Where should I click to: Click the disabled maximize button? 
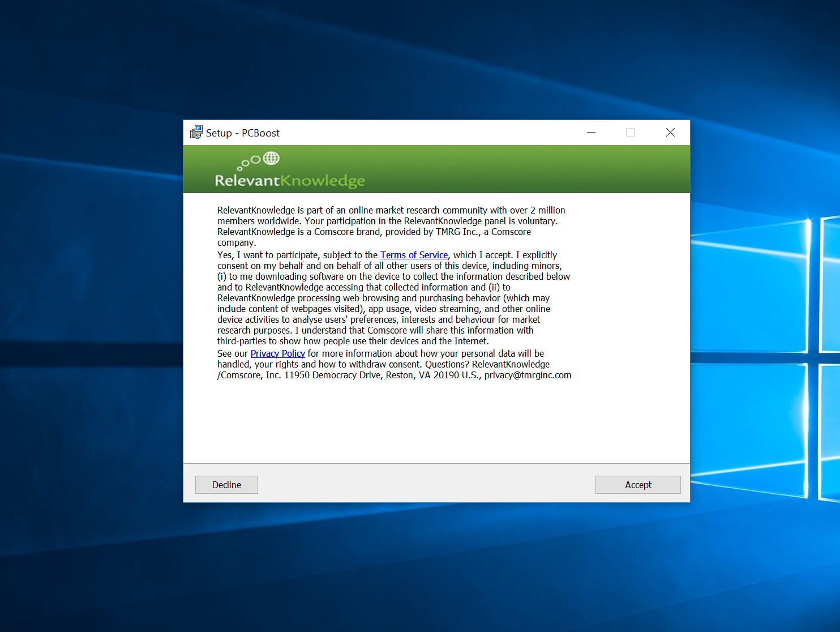[630, 133]
